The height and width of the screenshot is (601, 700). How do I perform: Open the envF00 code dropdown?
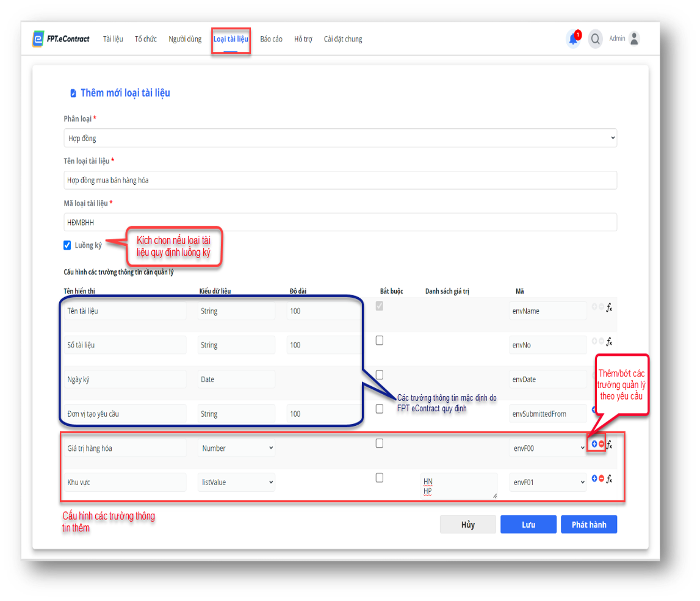[x=548, y=448]
